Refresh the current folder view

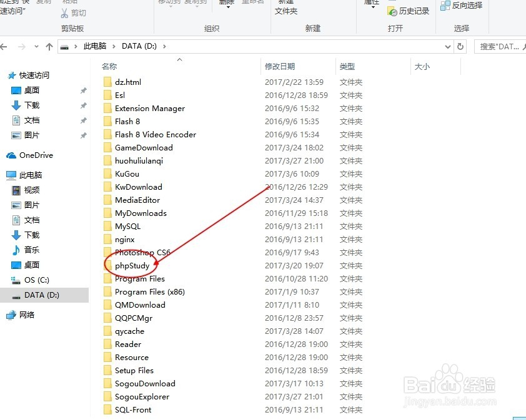460,47
